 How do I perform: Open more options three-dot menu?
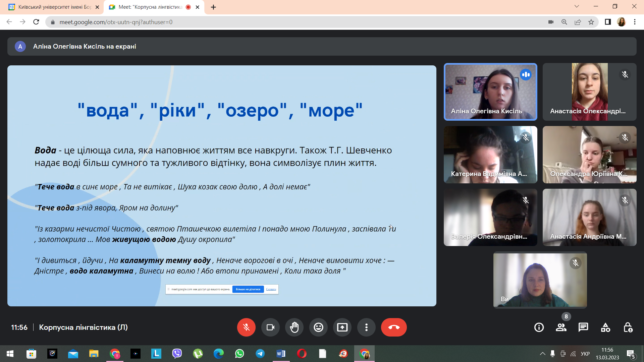click(x=366, y=327)
